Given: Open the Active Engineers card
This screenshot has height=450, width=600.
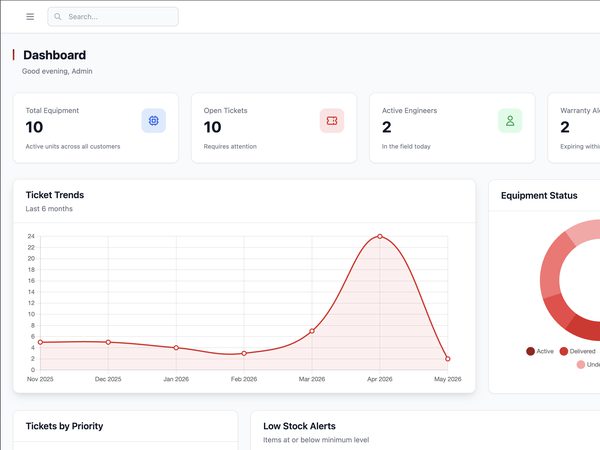Looking at the screenshot, I should 452,128.
